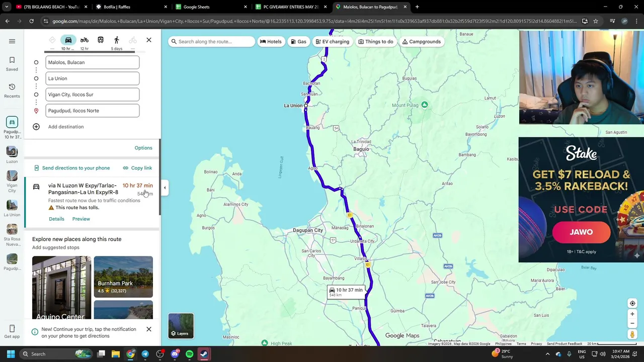Screen dimensions: 644x362
Task: Open map Layers switcher
Action: (181, 326)
